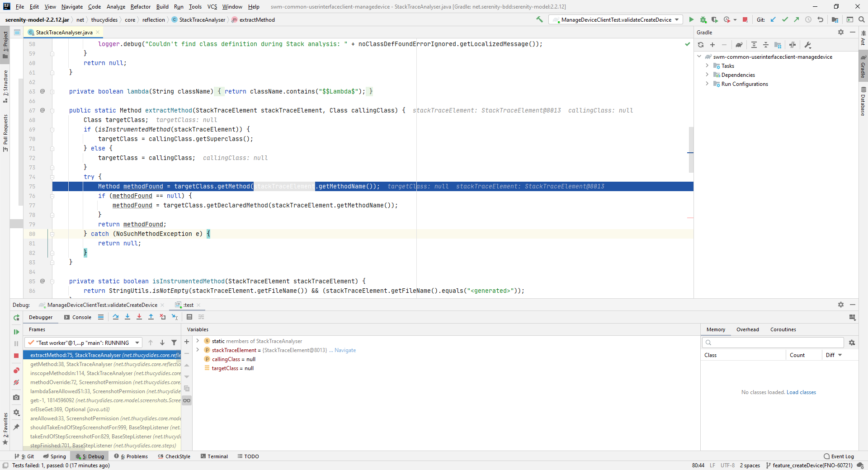Click the Load classes link in Memory
The width and height of the screenshot is (868, 470).
pos(801,392)
